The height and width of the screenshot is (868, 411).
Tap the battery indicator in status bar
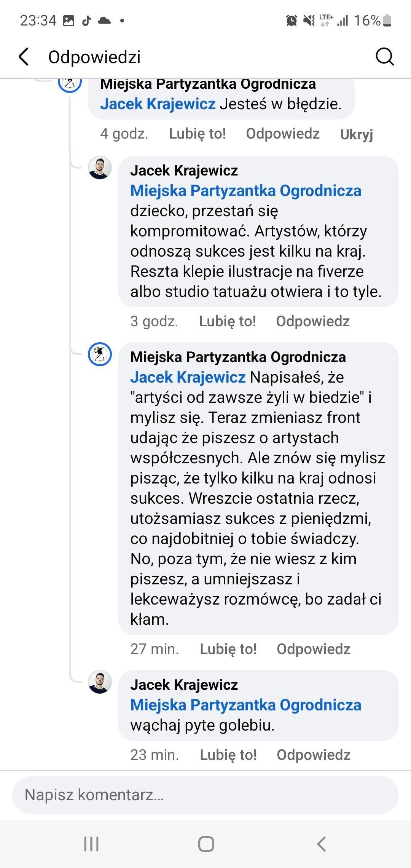[387, 20]
